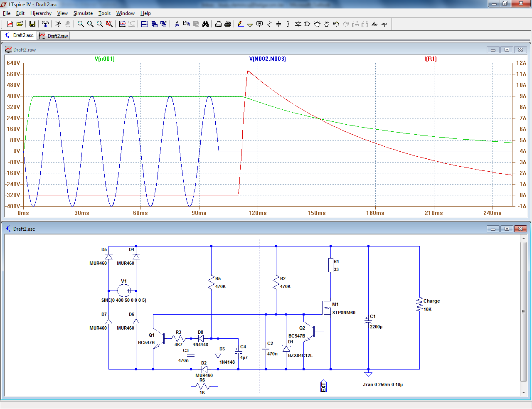Click the SPICE directive .op icon
Image resolution: width=532 pixels, height=409 pixels.
(x=384, y=24)
